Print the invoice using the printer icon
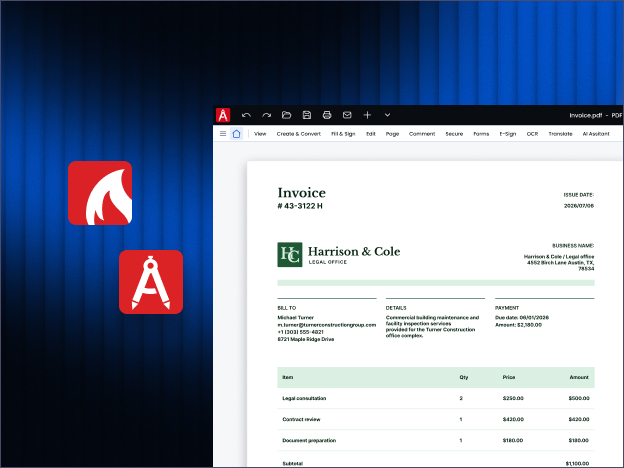The height and width of the screenshot is (468, 624). [327, 115]
